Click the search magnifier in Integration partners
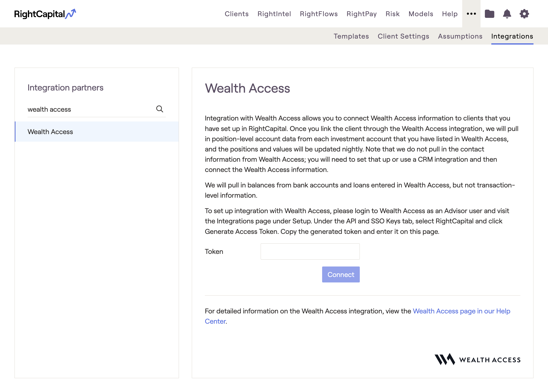This screenshot has width=548, height=392. tap(160, 109)
